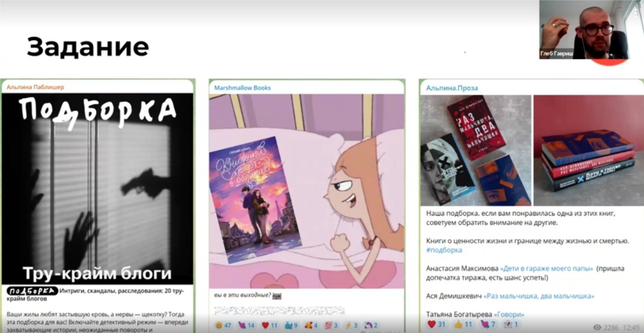Click the 12:49 post timestamp
This screenshot has width=644, height=333.
630,328
